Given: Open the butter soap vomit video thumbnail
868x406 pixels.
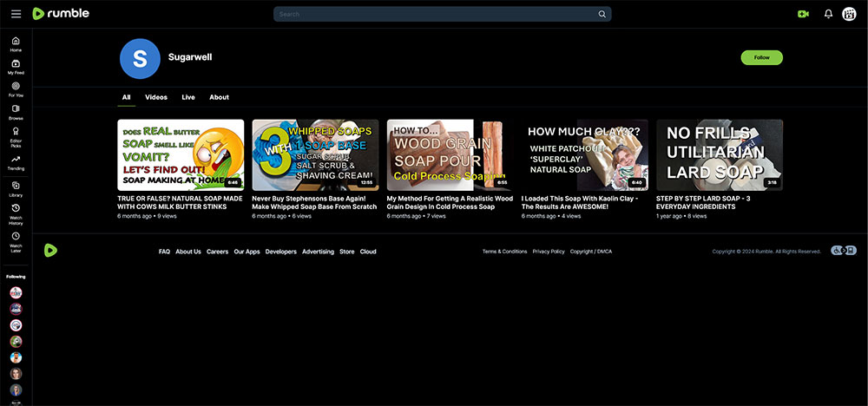Looking at the screenshot, I should (181, 155).
